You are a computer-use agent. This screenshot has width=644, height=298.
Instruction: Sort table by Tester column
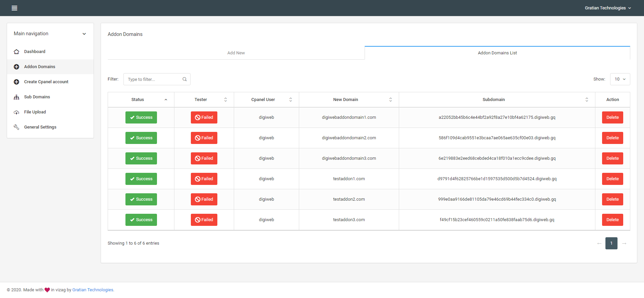point(204,100)
